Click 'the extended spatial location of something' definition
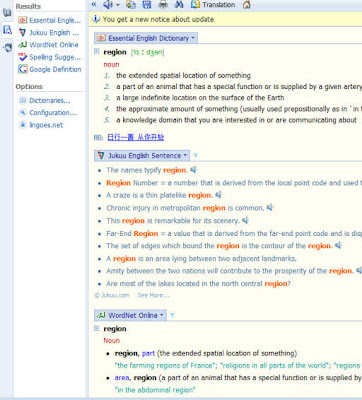 (x=183, y=76)
